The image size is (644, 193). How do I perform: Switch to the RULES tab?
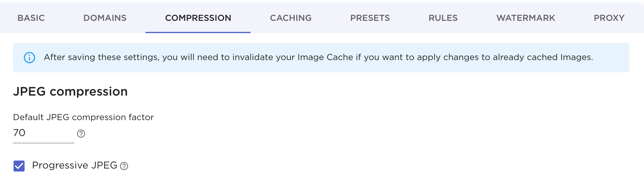click(x=443, y=18)
